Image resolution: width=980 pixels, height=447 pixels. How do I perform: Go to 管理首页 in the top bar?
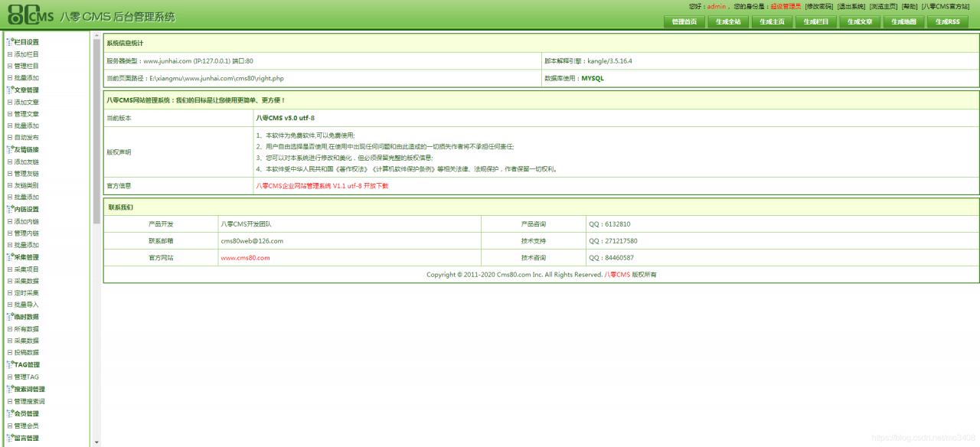point(684,21)
